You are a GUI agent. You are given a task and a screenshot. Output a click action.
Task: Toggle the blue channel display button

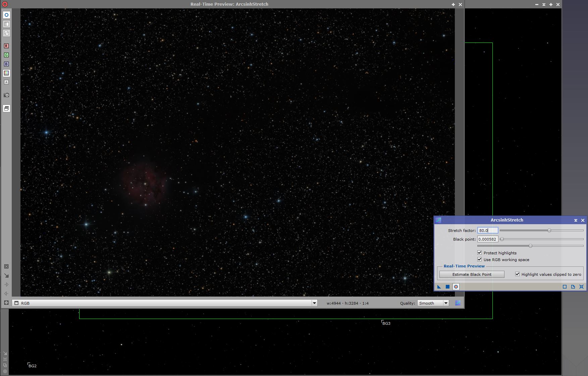click(x=6, y=64)
